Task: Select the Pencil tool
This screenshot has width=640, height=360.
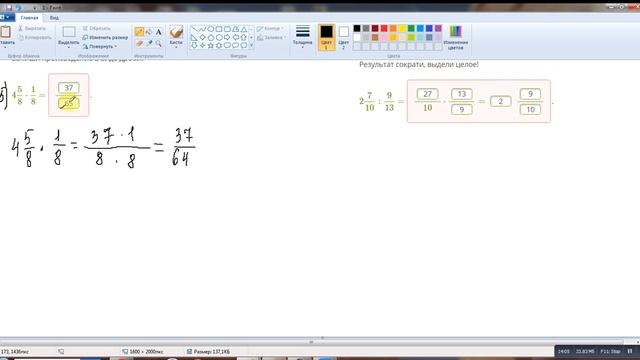Action: point(139,32)
